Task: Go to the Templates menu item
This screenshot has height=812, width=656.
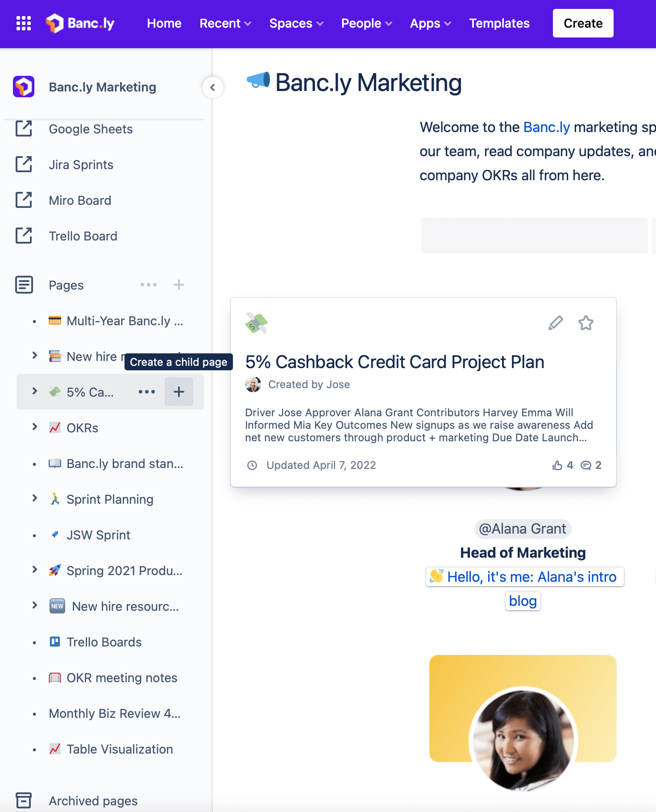Action: [499, 23]
